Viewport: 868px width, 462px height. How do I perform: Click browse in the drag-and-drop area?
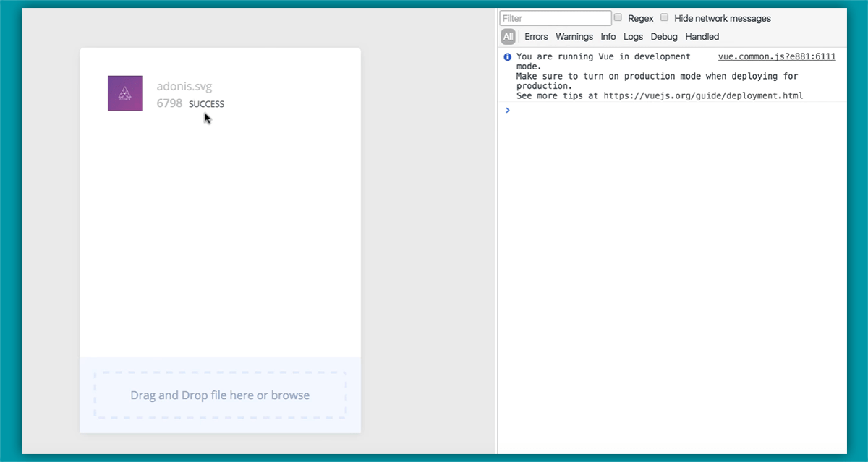point(293,395)
